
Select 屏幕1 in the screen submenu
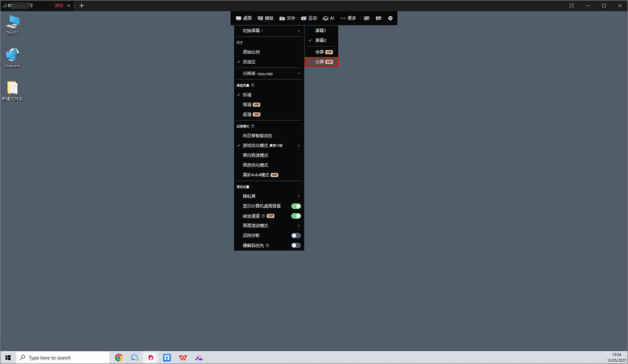320,31
